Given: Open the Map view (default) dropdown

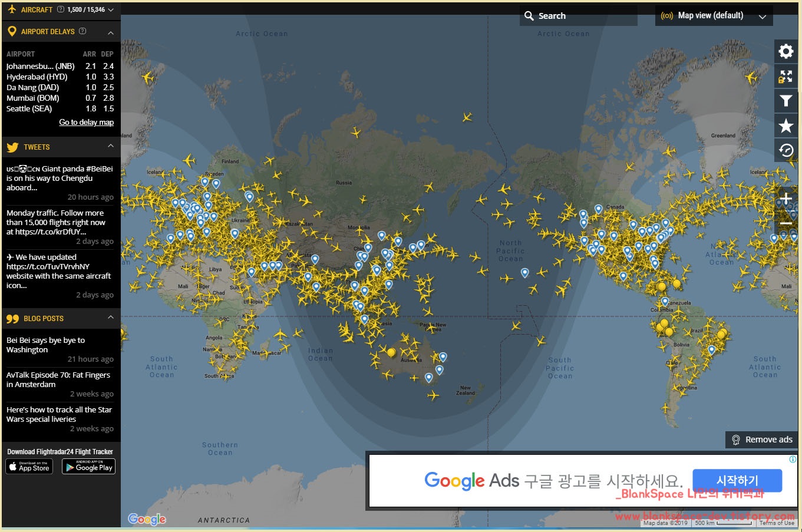Looking at the screenshot, I should (714, 16).
